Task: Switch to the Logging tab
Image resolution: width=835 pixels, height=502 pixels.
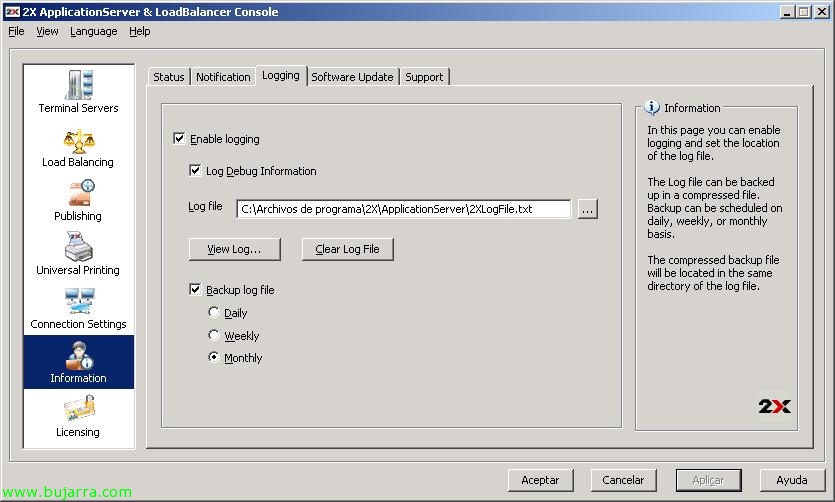Action: click(281, 75)
